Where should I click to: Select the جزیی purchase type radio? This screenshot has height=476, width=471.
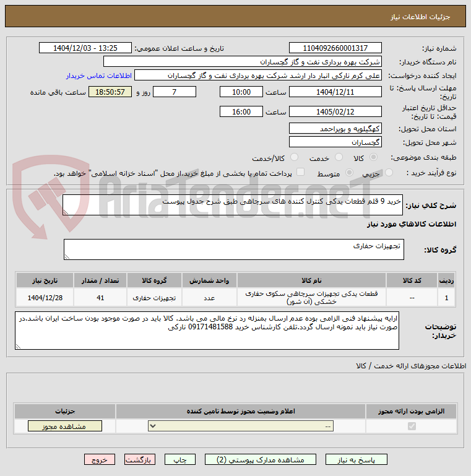pyautogui.click(x=389, y=173)
